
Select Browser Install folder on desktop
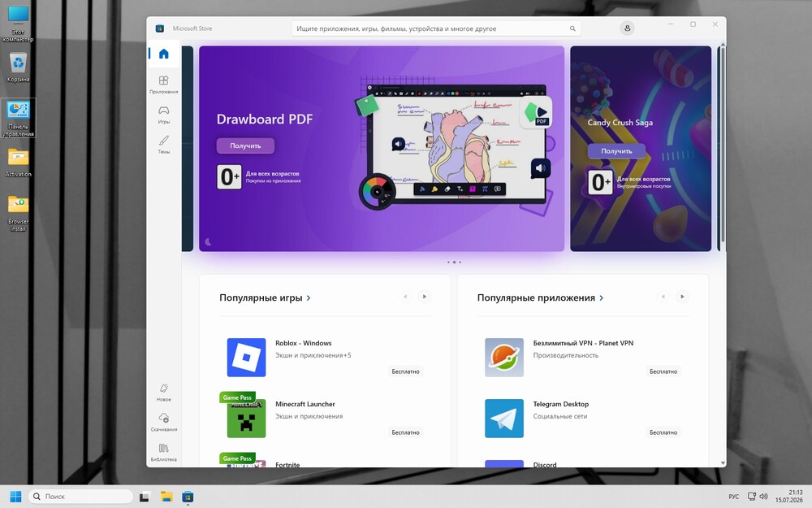(x=18, y=213)
